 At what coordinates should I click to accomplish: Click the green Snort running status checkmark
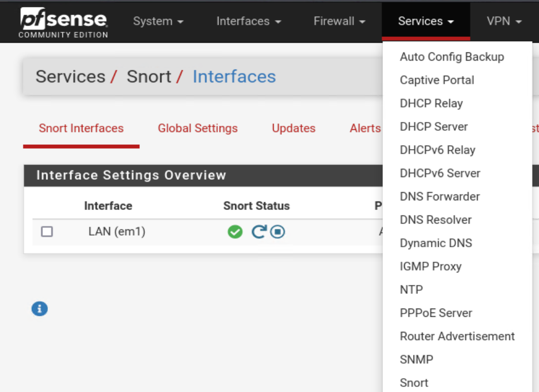tap(235, 232)
